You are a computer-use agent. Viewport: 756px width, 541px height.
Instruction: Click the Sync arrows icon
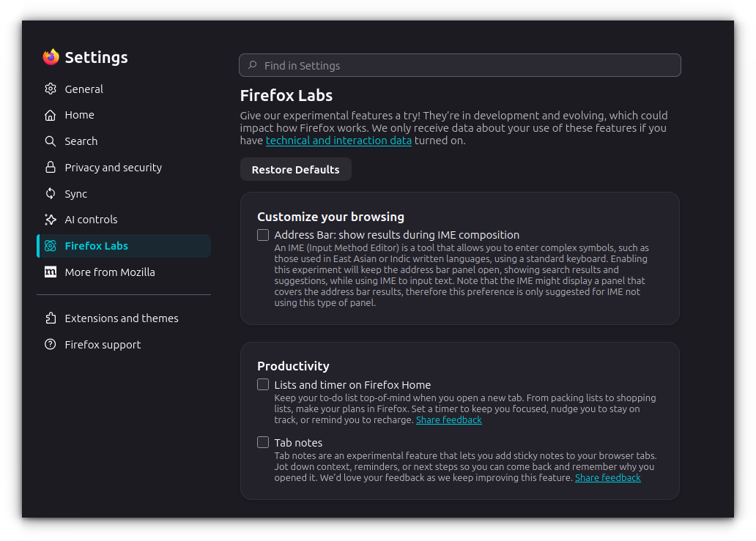click(50, 194)
